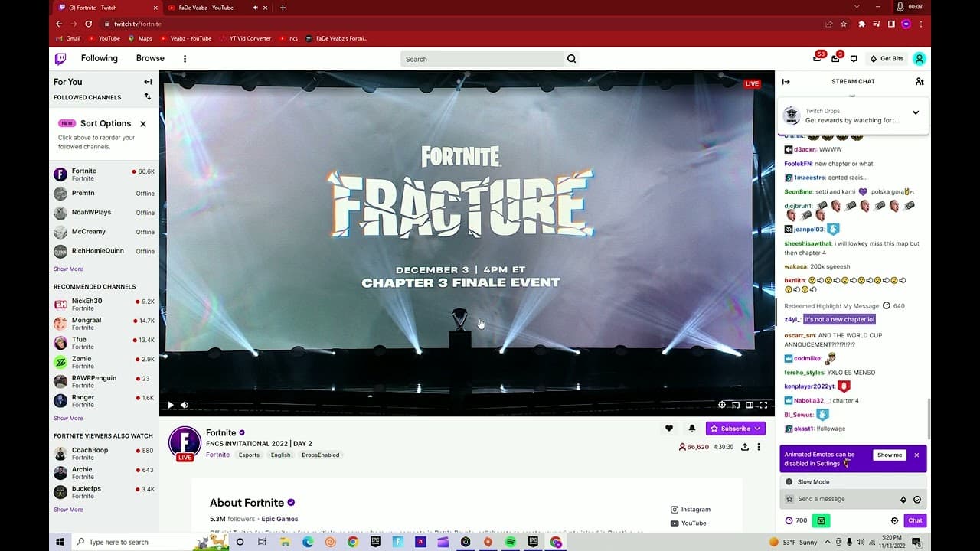
Task: Click the Fortnite category link
Action: point(217,455)
